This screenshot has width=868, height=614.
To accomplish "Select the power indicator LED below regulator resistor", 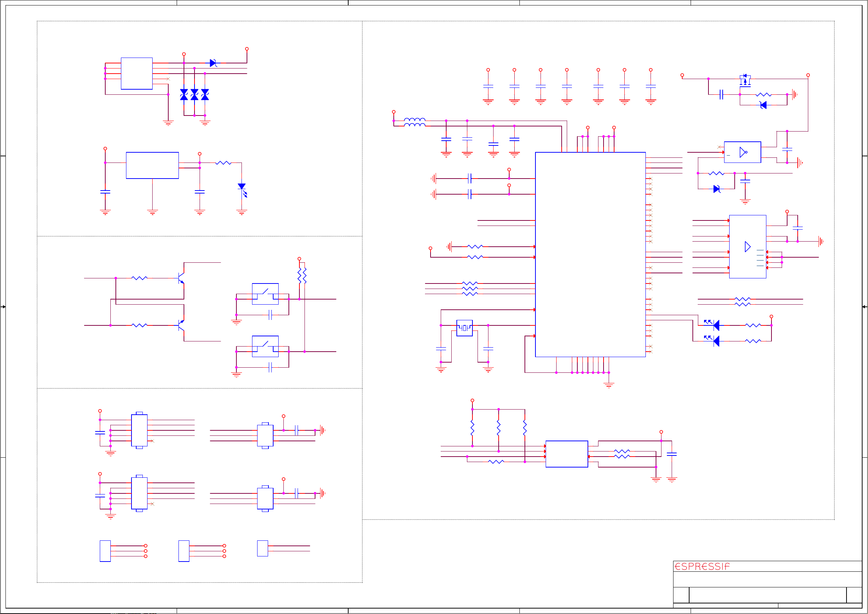I will coord(242,190).
